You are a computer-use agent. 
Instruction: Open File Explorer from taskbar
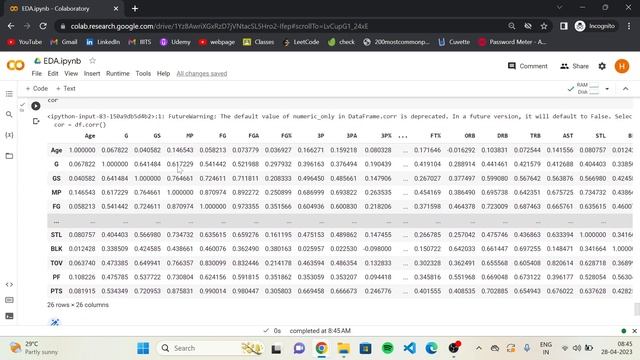(344, 348)
